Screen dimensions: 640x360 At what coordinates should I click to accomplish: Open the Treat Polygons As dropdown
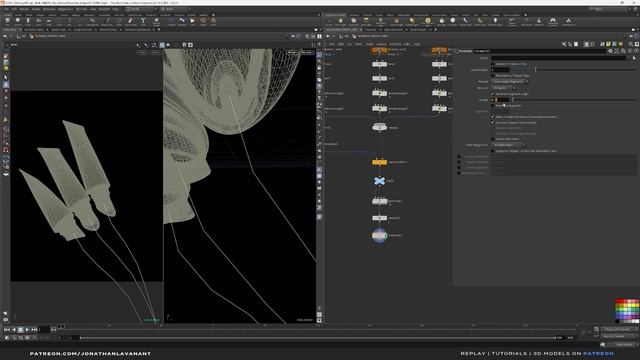pos(508,145)
